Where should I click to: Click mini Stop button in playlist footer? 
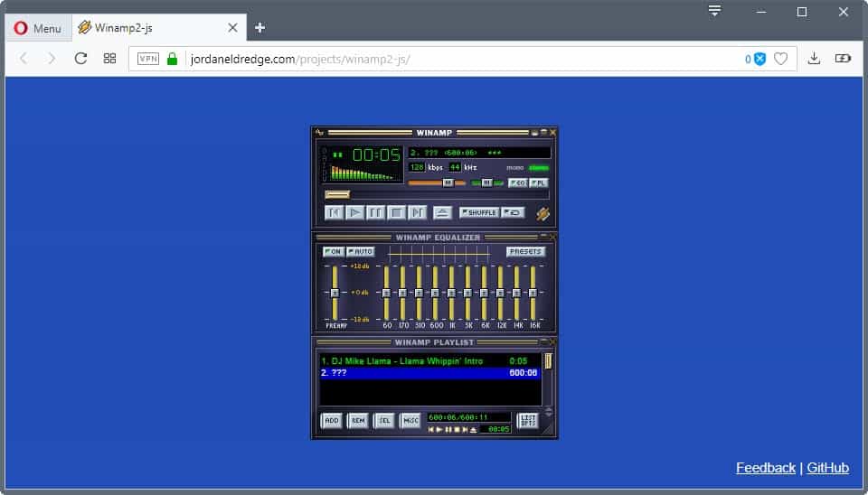pos(457,430)
